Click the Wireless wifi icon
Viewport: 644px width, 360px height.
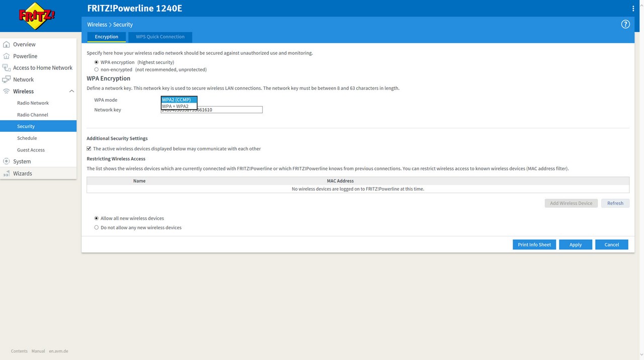coord(7,91)
